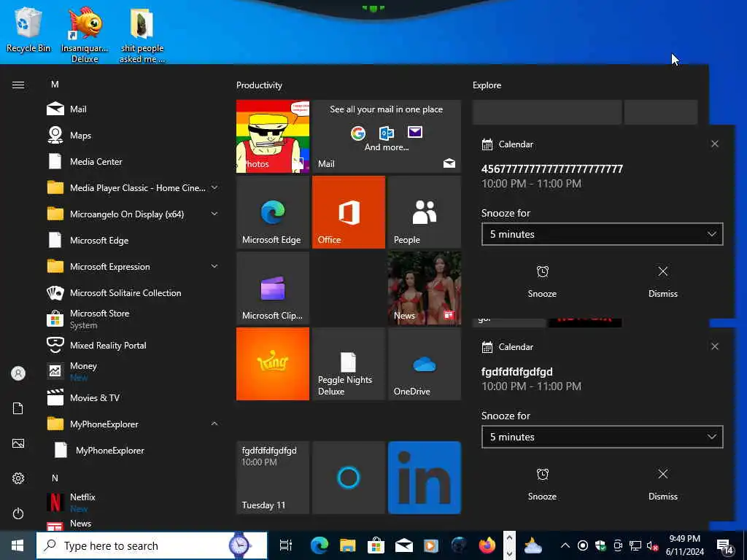The image size is (747, 560).
Task: Open Microsoft Clipchamp tile
Action: tap(273, 288)
